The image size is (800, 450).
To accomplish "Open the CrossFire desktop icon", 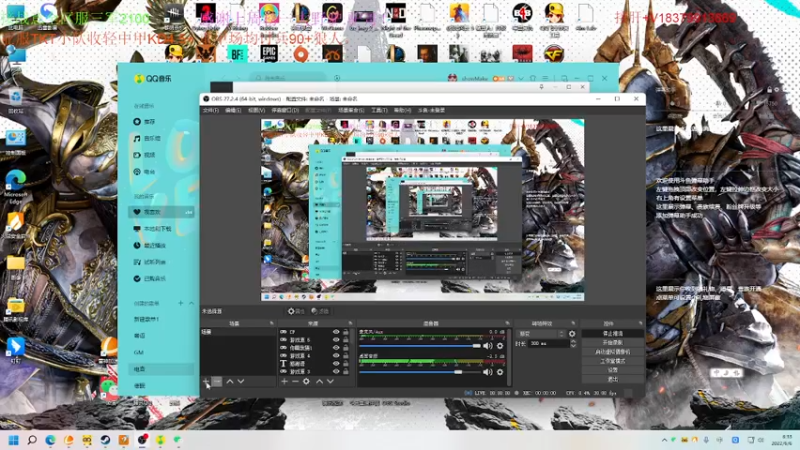I will pyautogui.click(x=554, y=54).
